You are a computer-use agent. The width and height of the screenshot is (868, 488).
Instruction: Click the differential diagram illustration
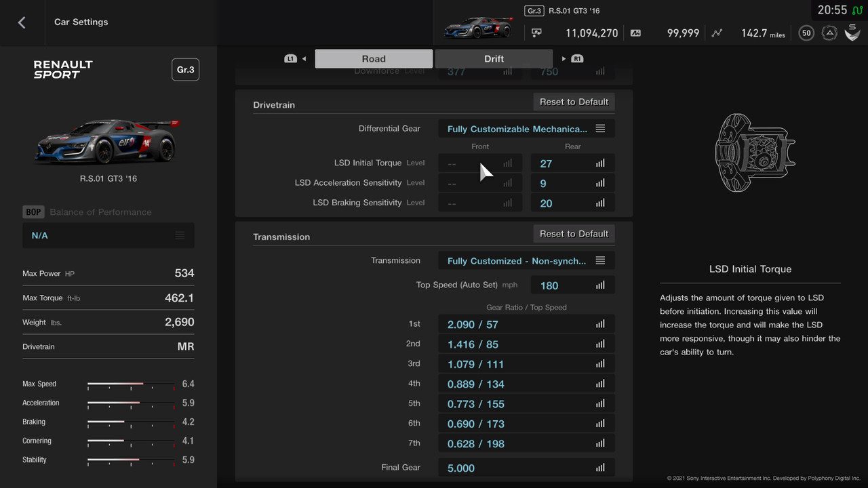(755, 152)
